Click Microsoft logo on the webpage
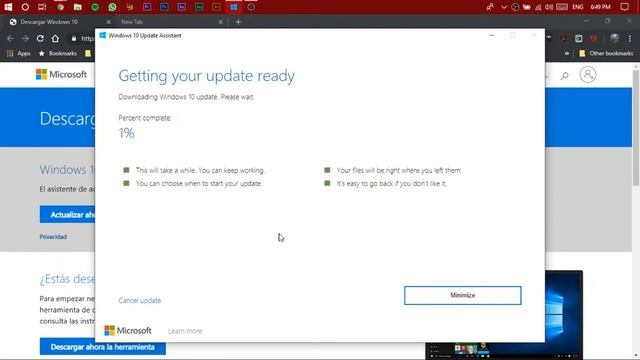The width and height of the screenshot is (640, 360). pyautogui.click(x=61, y=74)
